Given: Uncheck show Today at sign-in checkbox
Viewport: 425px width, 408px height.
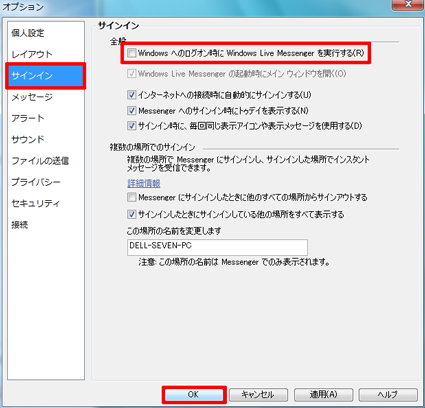Looking at the screenshot, I should click(x=132, y=110).
